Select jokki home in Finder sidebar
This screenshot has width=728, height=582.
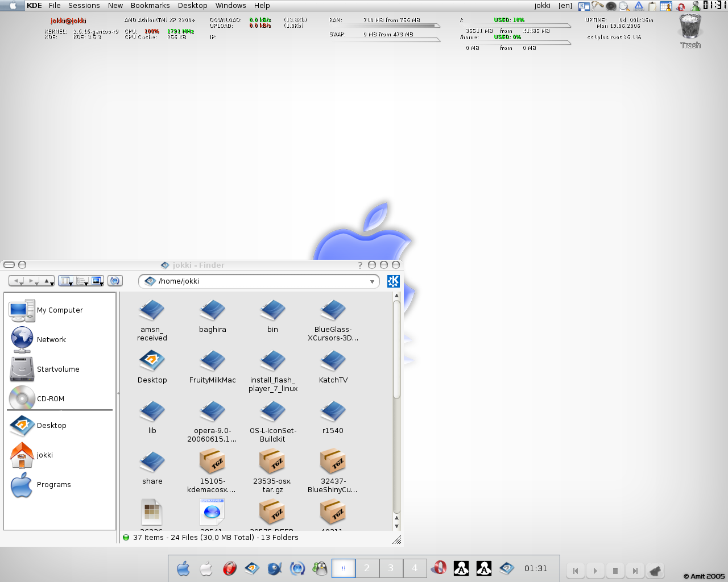[x=31, y=455]
